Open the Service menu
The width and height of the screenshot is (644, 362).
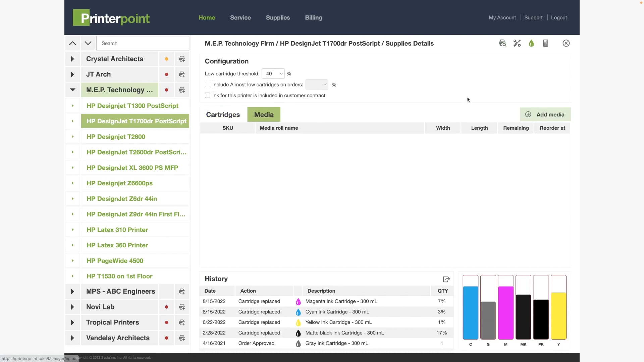[240, 17]
